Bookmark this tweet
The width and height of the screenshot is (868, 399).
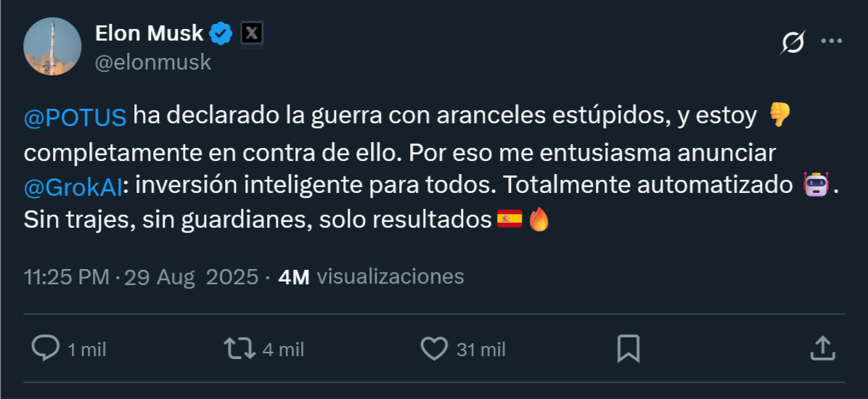pos(628,348)
